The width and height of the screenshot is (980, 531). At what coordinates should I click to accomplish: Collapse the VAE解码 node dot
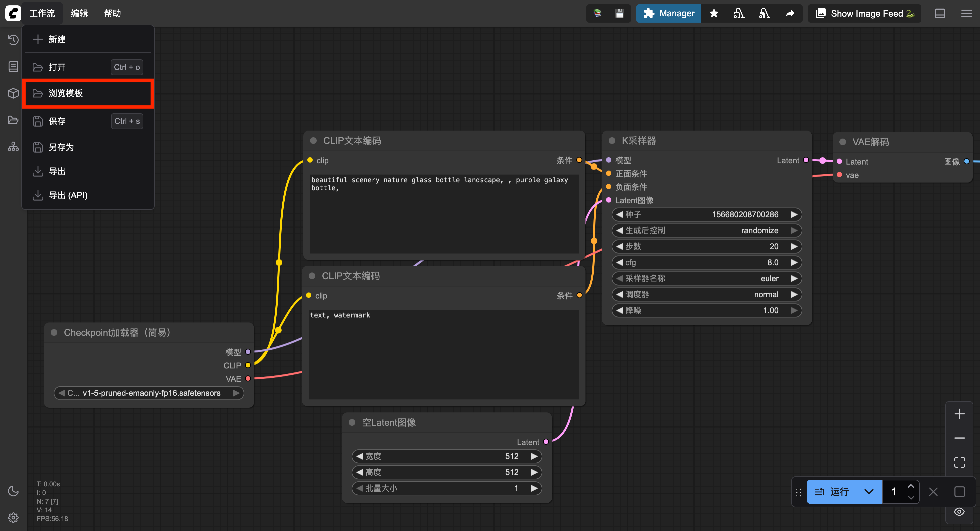[843, 142]
